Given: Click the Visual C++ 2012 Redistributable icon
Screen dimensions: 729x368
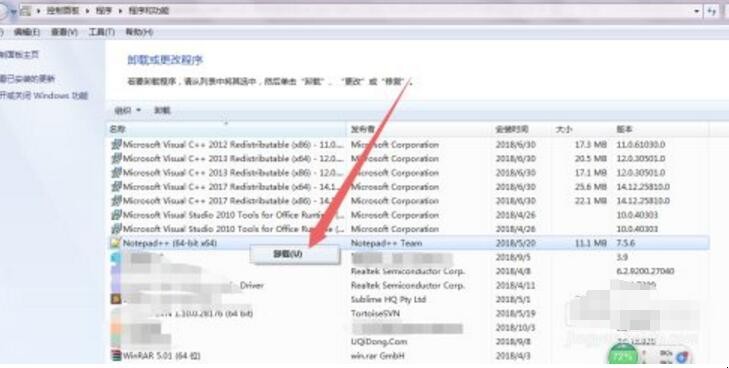Looking at the screenshot, I should tap(116, 145).
